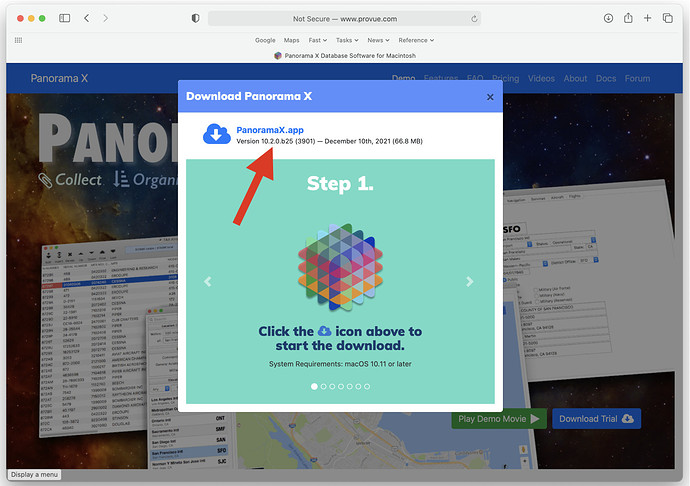
Task: Click the Panorama X site title
Action: [59, 78]
